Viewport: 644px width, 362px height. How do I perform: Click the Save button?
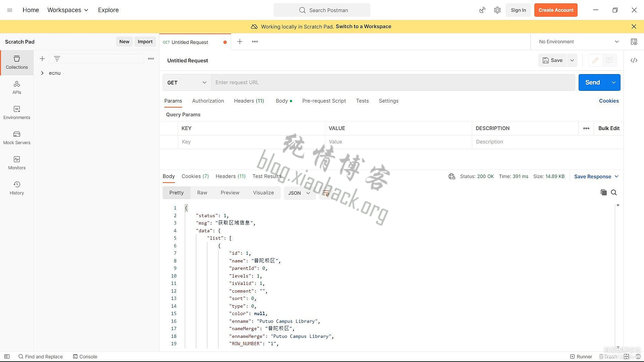coord(552,60)
